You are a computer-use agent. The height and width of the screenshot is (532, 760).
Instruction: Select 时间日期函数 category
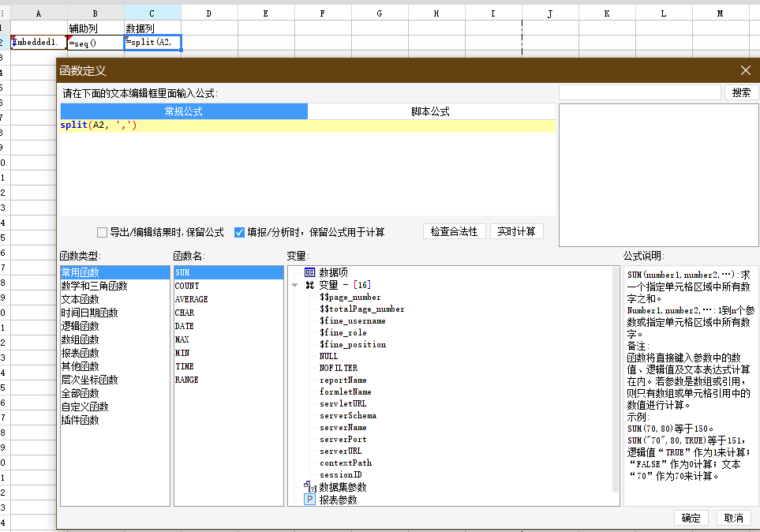click(115, 313)
